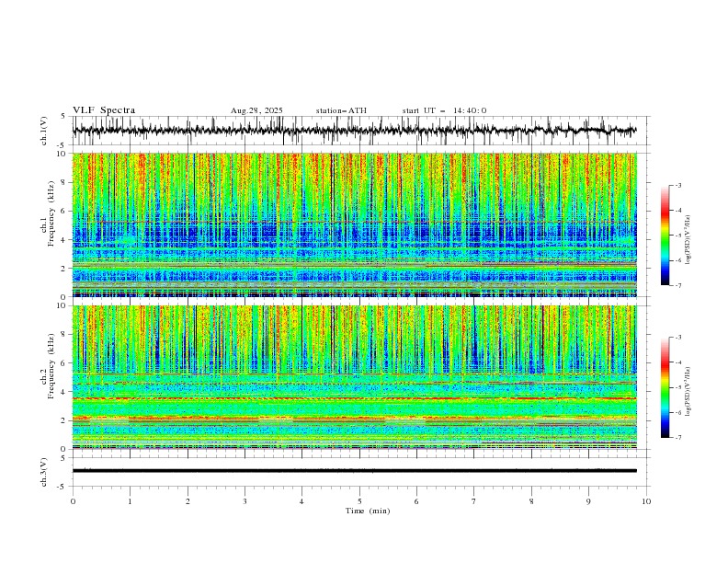
Task: Click the log(PSD) label beside ch.1 color bar
Action: pos(688,240)
